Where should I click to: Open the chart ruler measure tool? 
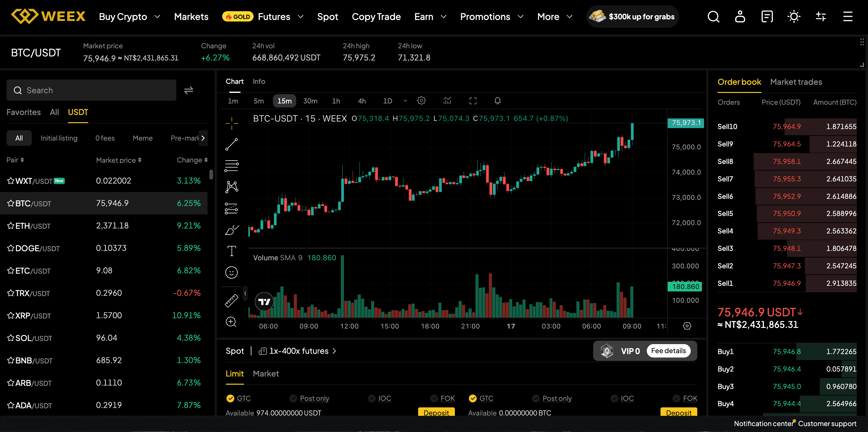point(231,300)
